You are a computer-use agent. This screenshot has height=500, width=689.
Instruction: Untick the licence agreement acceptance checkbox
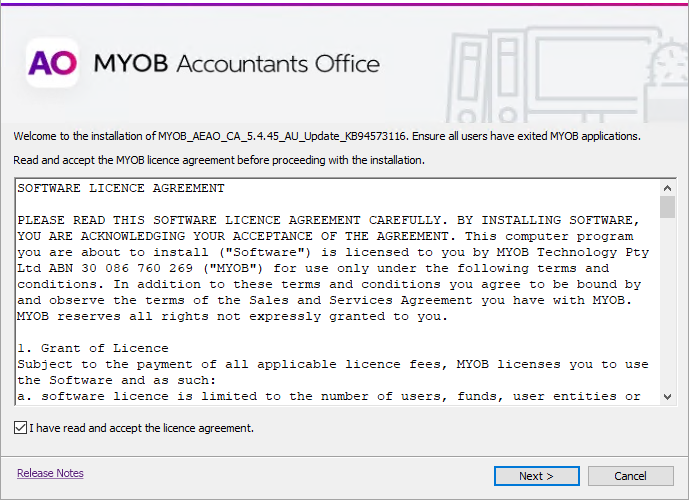tap(22, 428)
